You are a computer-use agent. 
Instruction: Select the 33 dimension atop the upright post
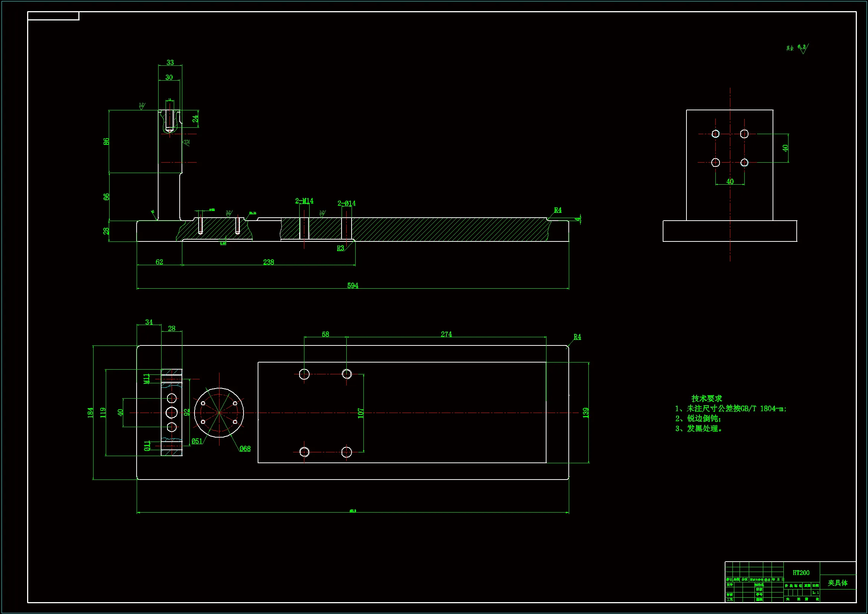[x=170, y=62]
